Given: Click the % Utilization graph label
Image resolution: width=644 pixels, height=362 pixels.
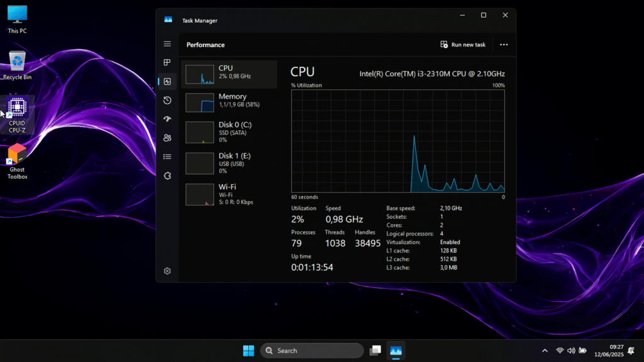Looking at the screenshot, I should (306, 85).
